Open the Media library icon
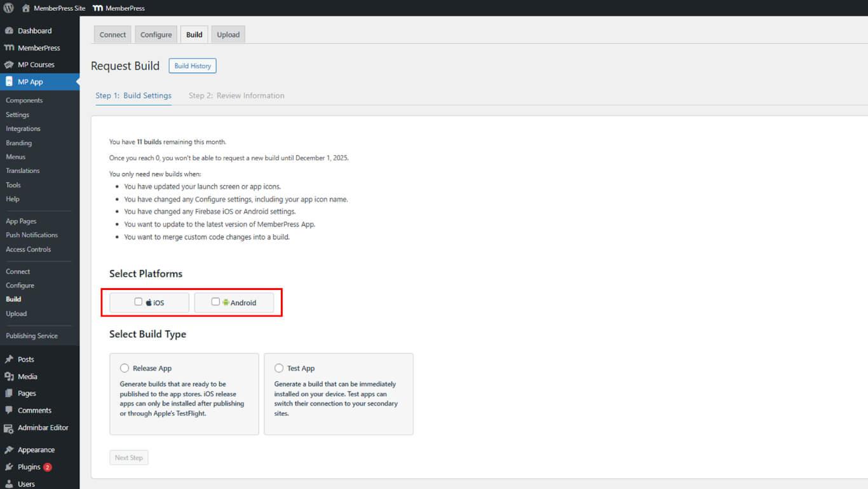Viewport: 868px width, 489px height. [9, 376]
